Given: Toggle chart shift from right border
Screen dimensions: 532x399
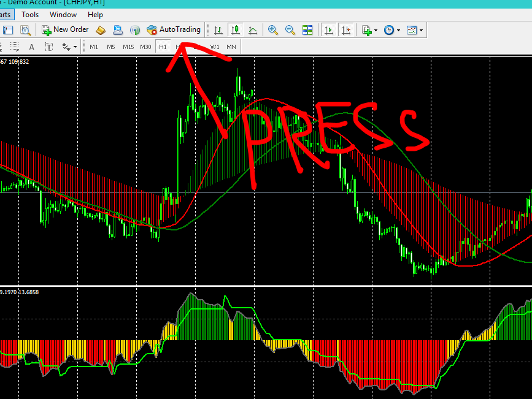Looking at the screenshot, I should 346,30.
